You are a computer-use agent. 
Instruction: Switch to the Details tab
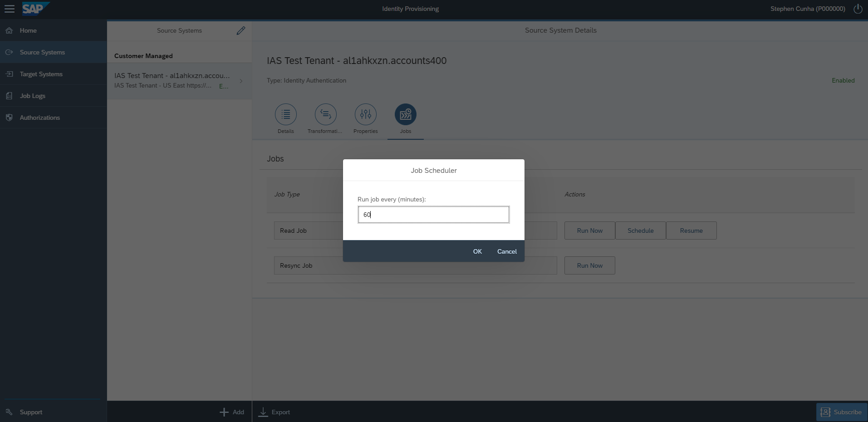coord(286,119)
